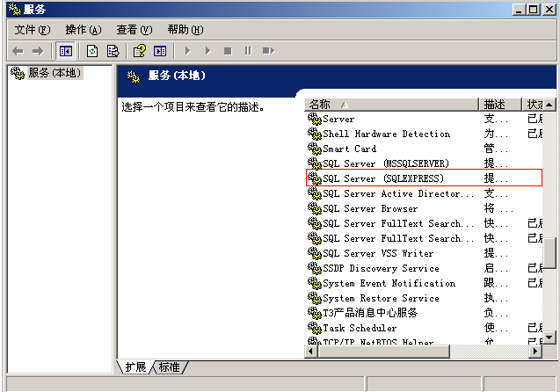
Task: Click horizontal scrollbar right arrow
Action: [x=535, y=352]
